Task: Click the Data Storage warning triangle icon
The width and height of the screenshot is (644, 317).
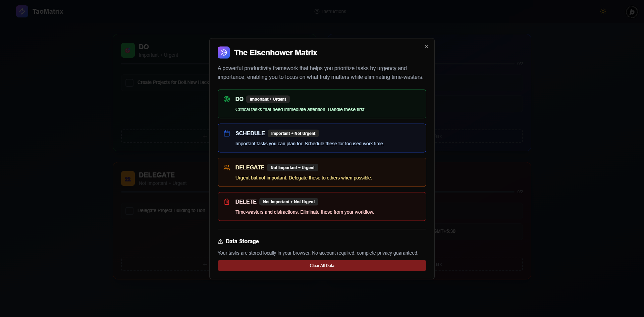Action: click(220, 241)
